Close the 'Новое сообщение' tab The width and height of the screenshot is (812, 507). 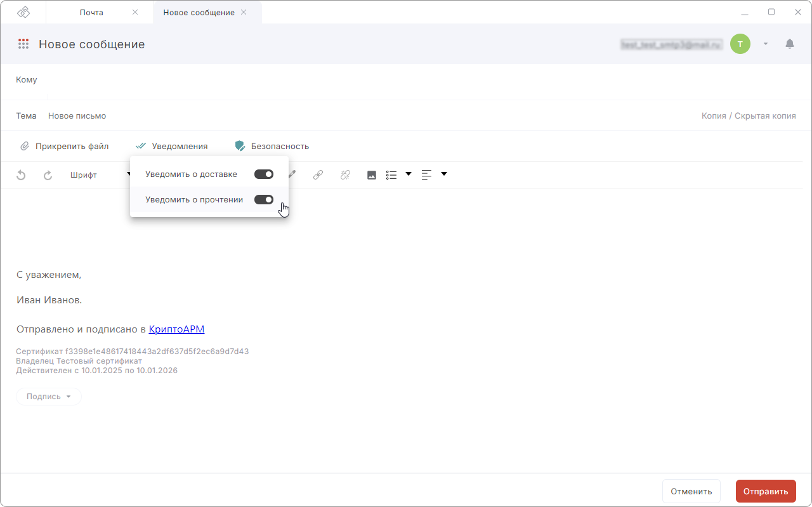tap(244, 12)
